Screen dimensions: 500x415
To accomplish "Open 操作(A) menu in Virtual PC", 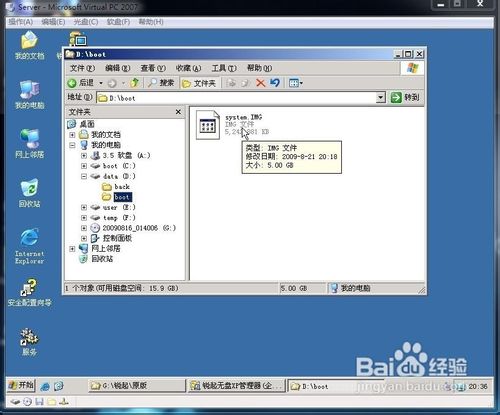I will click(21, 22).
